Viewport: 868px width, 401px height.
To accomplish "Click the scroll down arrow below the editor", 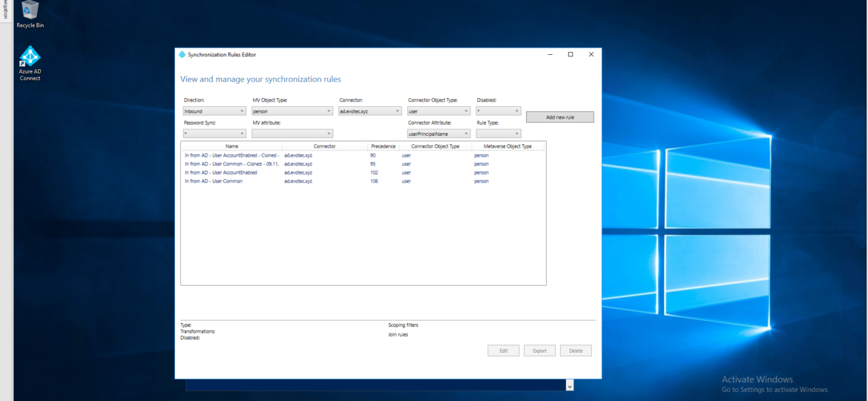I will click(571, 385).
